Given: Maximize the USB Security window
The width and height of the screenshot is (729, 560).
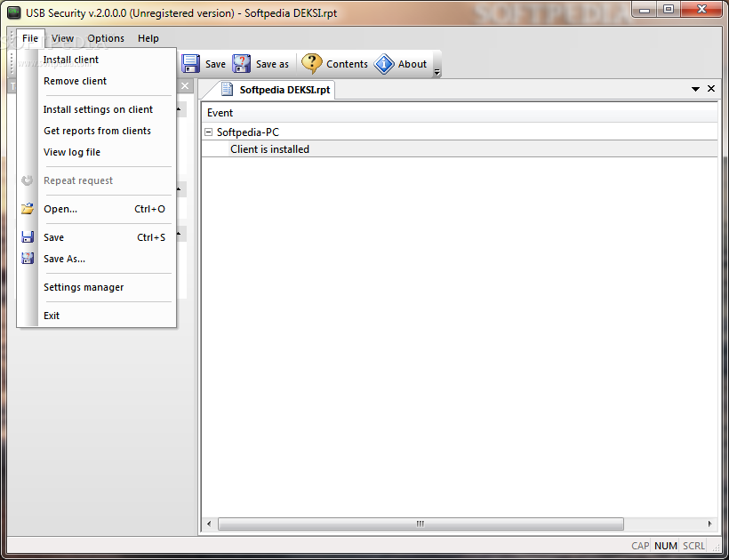Looking at the screenshot, I should pyautogui.click(x=668, y=10).
